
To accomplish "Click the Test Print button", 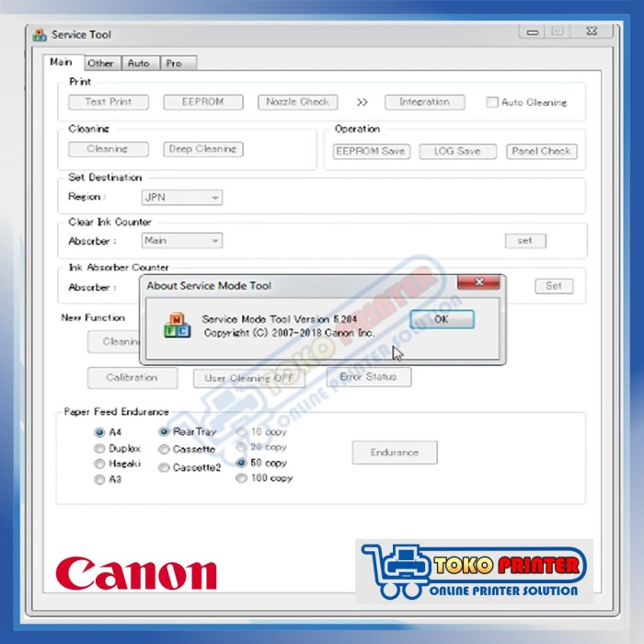I will [109, 102].
